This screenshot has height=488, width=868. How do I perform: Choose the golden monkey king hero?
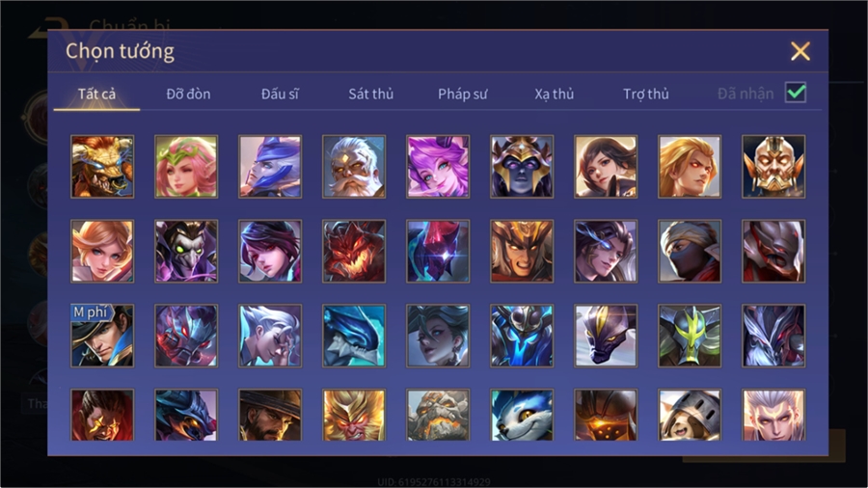(x=354, y=415)
